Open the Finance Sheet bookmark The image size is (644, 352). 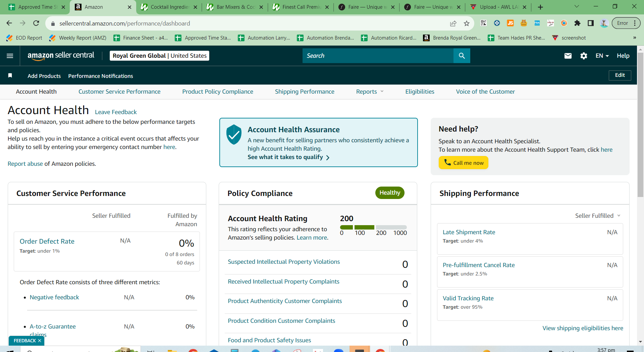pyautogui.click(x=141, y=38)
